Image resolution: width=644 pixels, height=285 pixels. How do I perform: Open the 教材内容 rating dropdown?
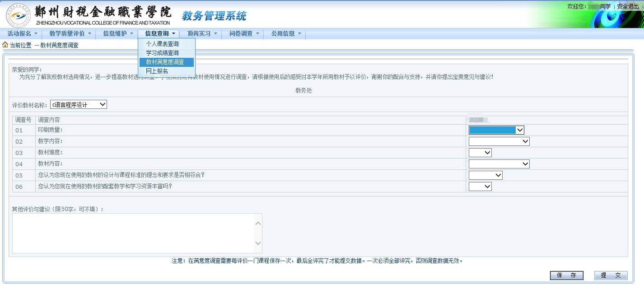(x=499, y=164)
